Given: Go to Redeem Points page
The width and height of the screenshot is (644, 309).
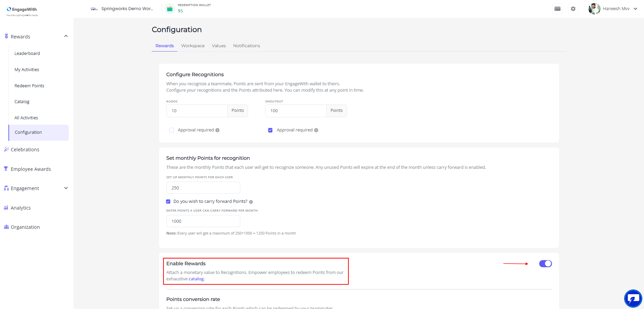Looking at the screenshot, I should pyautogui.click(x=29, y=86).
